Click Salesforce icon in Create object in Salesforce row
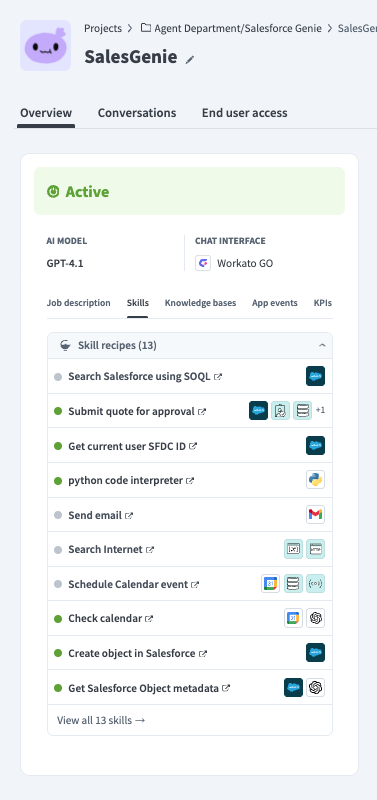Image resolution: width=377 pixels, height=800 pixels. click(315, 653)
